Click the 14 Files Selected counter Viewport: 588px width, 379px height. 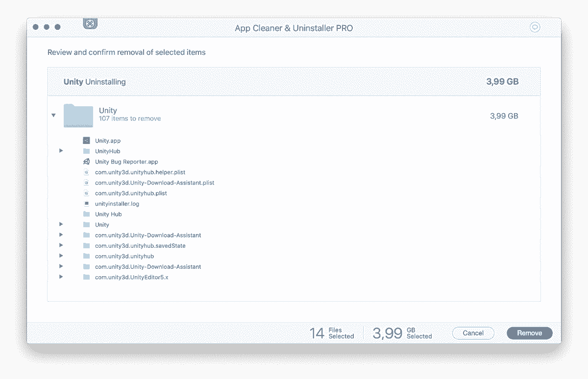click(x=332, y=333)
